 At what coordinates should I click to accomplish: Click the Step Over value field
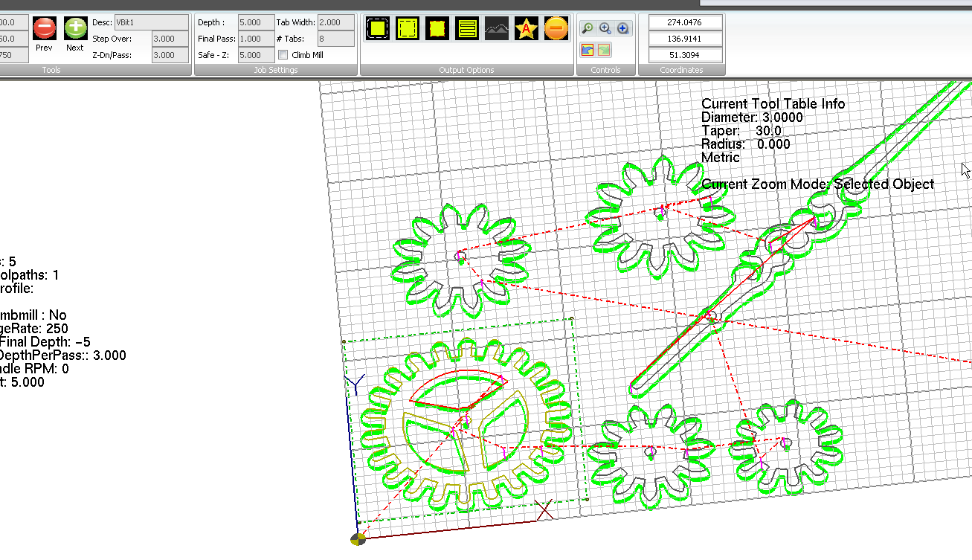170,39
